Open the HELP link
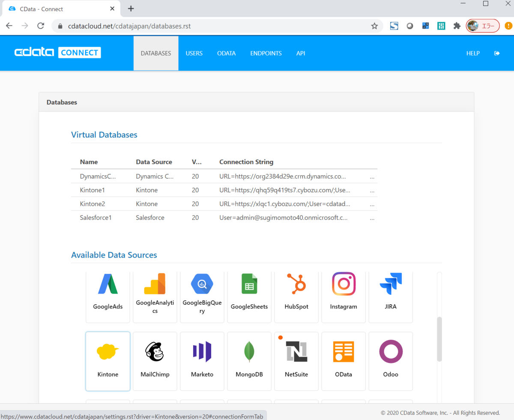 (x=473, y=53)
